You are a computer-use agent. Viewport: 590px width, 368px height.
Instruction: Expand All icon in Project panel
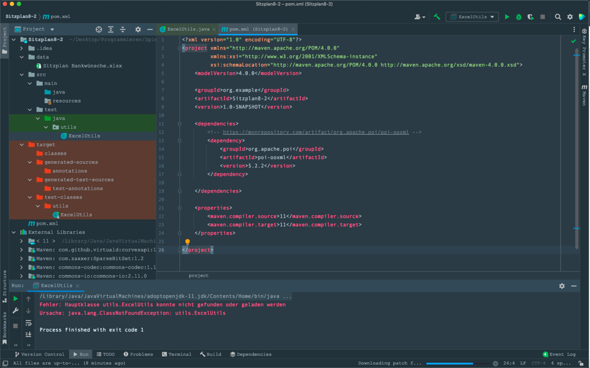111,29
